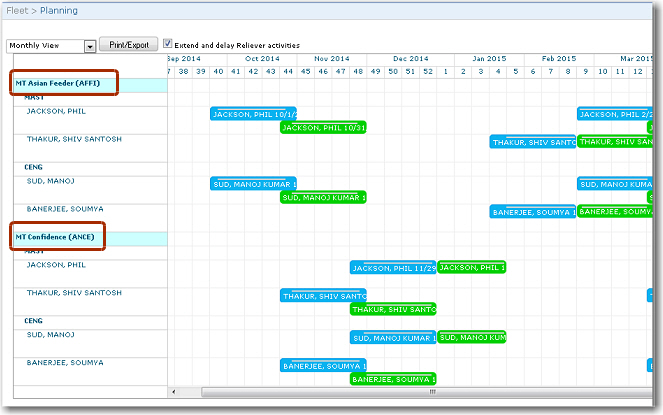Click SUD, MANOJ name under MT Confidence
Image resolution: width=663 pixels, height=415 pixels.
point(50,335)
